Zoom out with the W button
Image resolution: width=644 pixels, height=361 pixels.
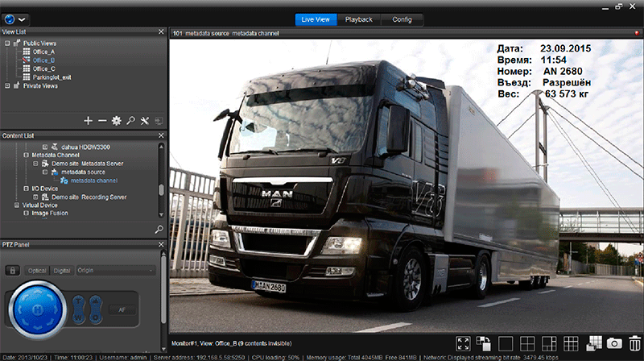(x=78, y=317)
